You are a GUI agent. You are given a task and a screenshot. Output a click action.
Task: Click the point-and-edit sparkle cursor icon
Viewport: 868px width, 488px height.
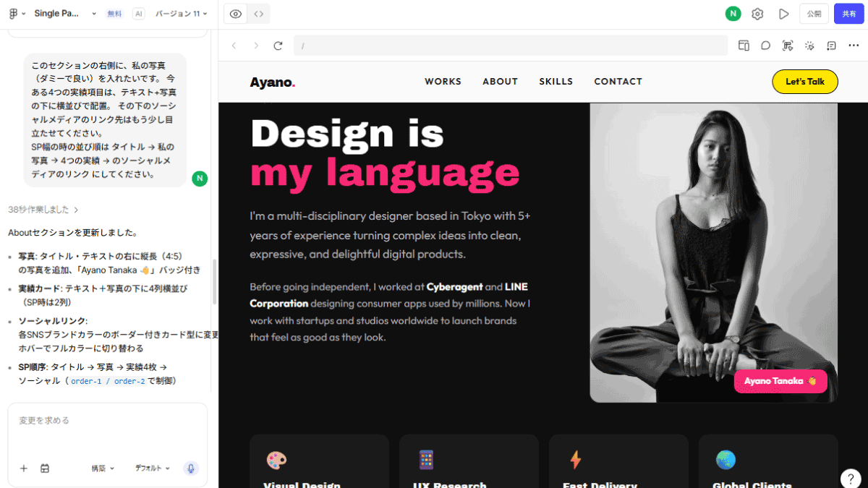[809, 46]
